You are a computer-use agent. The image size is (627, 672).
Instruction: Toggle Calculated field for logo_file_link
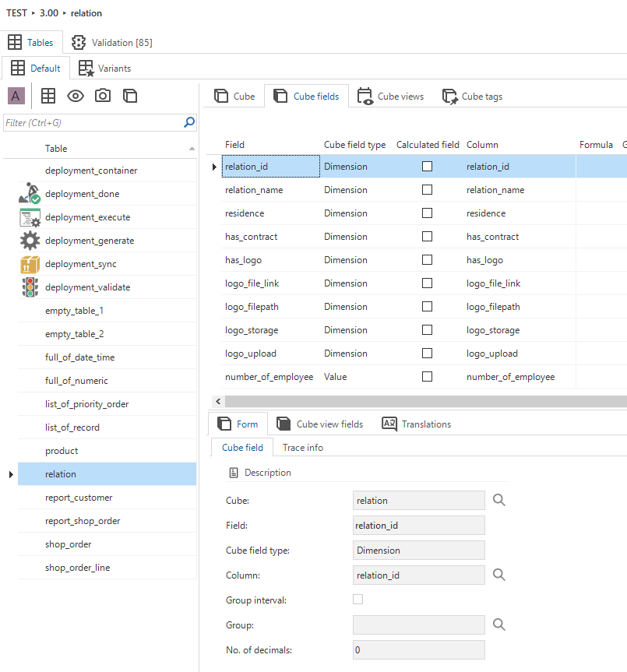pos(428,283)
